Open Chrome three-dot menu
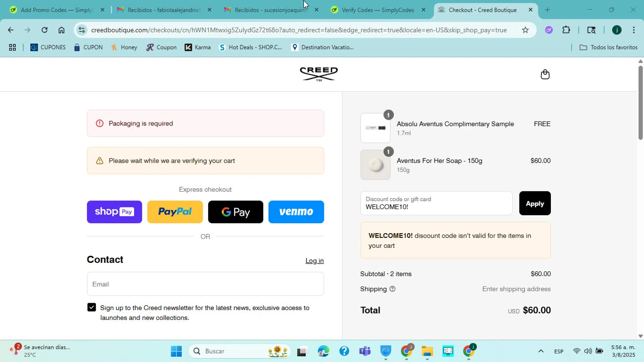Viewport: 644px width, 362px height. (x=634, y=30)
